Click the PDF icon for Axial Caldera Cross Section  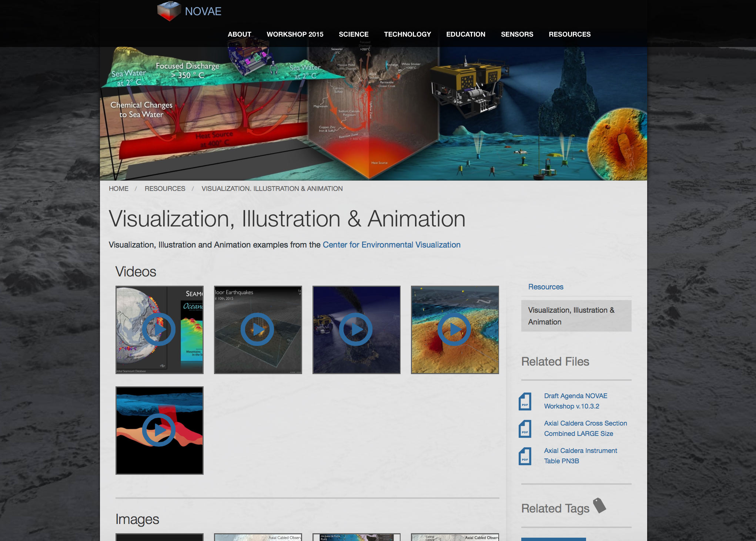[x=525, y=429]
